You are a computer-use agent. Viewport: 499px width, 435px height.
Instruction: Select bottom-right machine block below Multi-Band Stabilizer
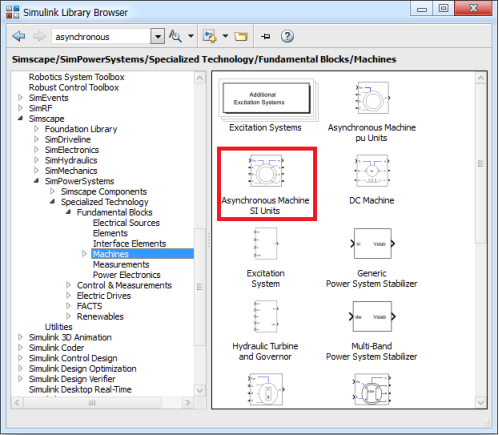click(372, 389)
